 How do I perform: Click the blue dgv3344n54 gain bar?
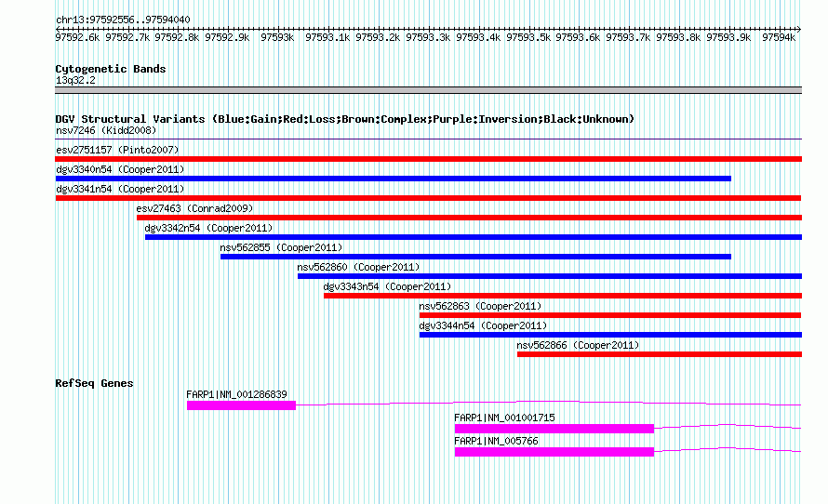point(610,335)
